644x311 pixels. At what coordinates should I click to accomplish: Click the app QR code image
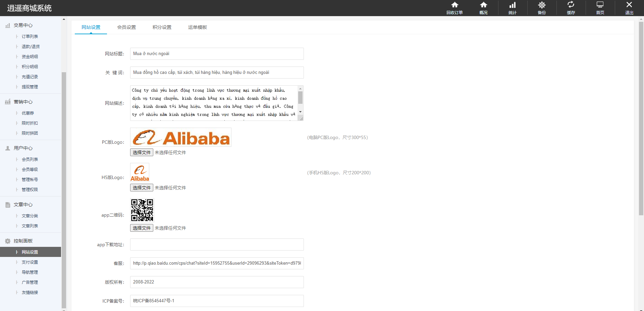(142, 210)
